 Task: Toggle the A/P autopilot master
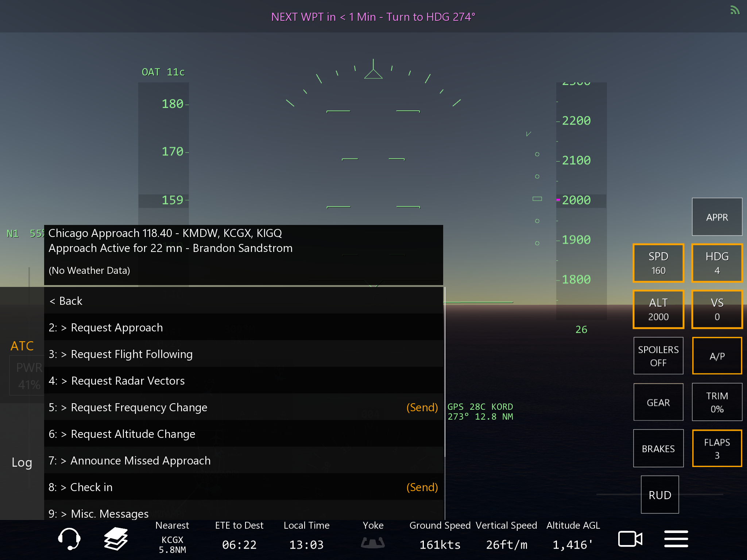pyautogui.click(x=717, y=356)
